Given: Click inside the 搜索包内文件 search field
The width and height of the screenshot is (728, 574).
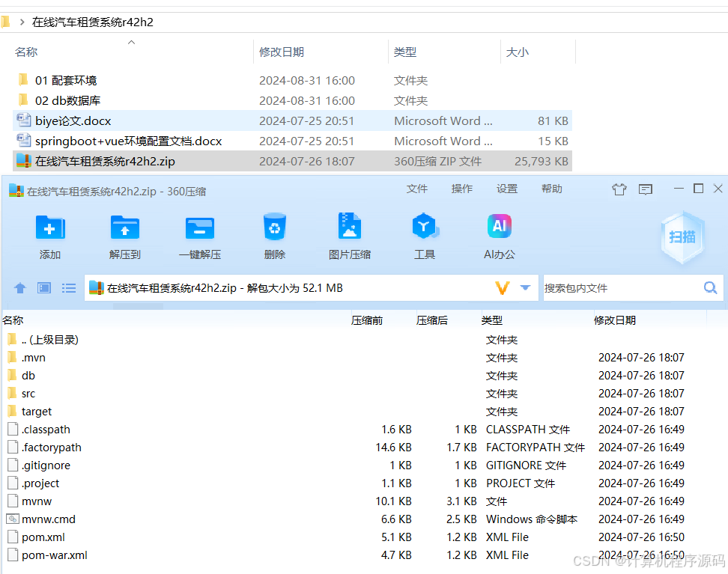Looking at the screenshot, I should [x=622, y=287].
